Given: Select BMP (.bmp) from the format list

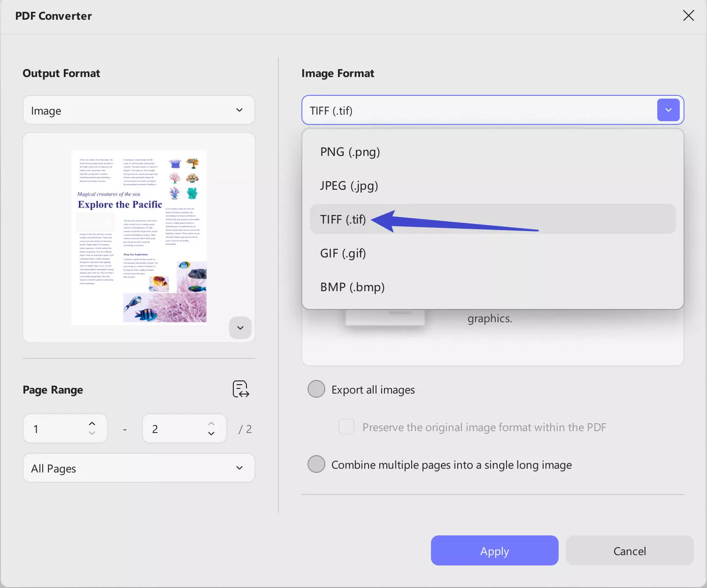Looking at the screenshot, I should click(x=352, y=286).
